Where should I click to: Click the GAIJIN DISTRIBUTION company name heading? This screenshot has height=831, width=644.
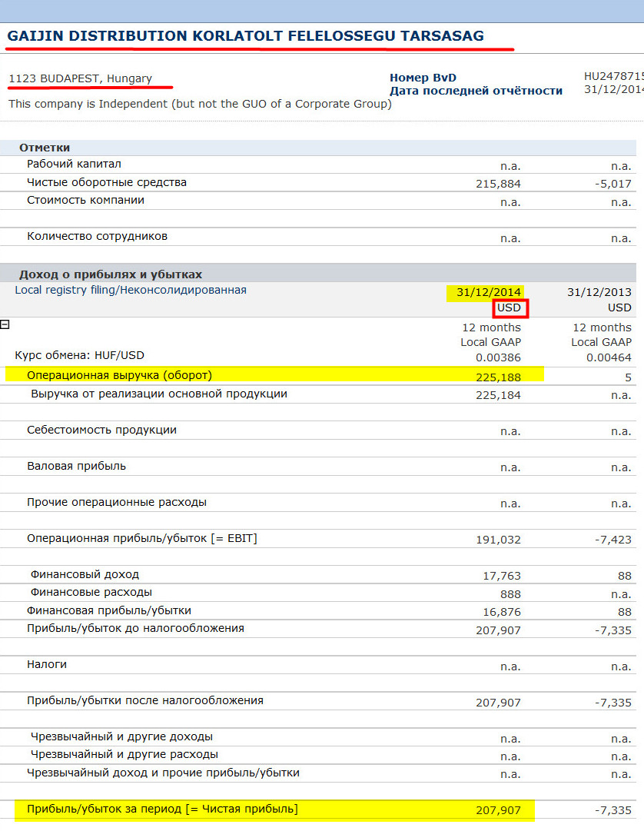click(x=245, y=35)
